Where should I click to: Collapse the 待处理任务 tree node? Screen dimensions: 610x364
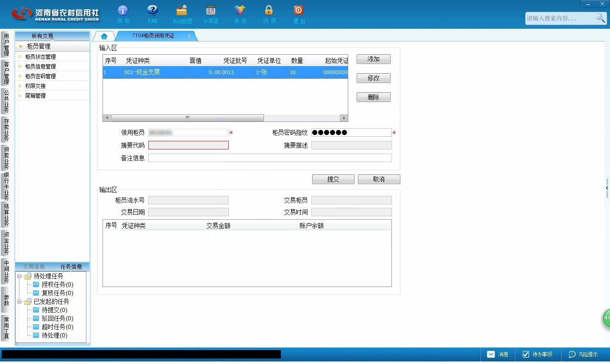click(19, 276)
